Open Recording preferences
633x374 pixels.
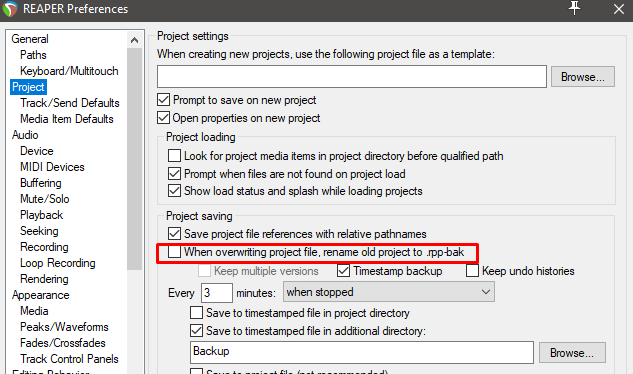click(44, 247)
